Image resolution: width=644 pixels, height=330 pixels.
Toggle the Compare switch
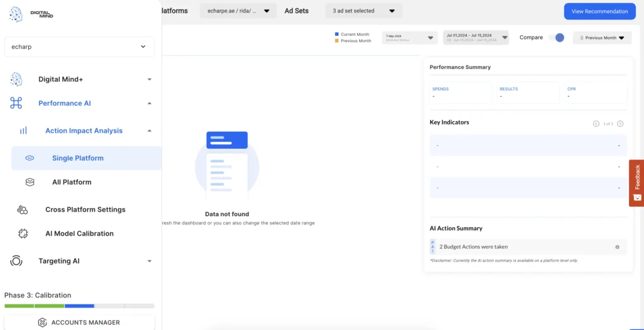[556, 38]
